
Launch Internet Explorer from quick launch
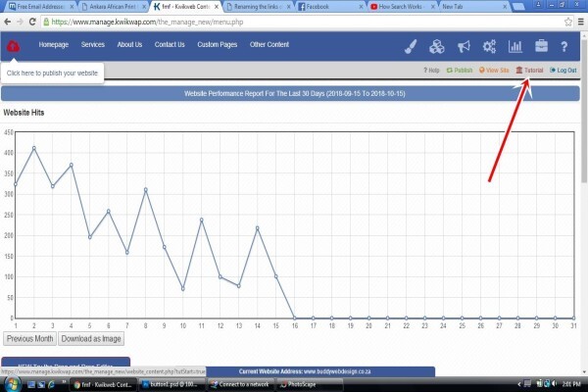pyautogui.click(x=51, y=384)
